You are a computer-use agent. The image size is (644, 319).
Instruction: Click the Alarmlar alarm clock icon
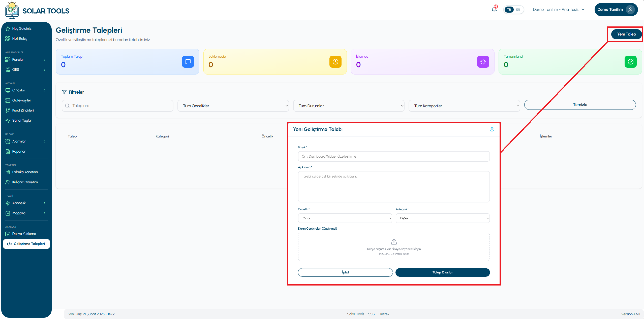pyautogui.click(x=8, y=141)
